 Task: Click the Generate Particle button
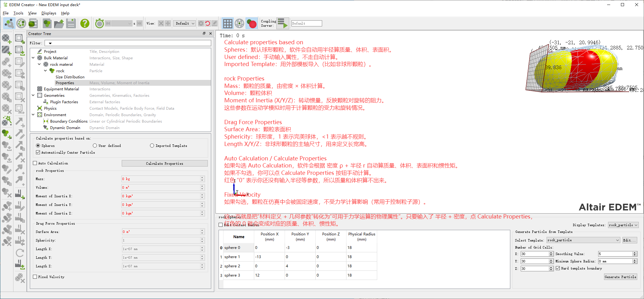pos(620,277)
